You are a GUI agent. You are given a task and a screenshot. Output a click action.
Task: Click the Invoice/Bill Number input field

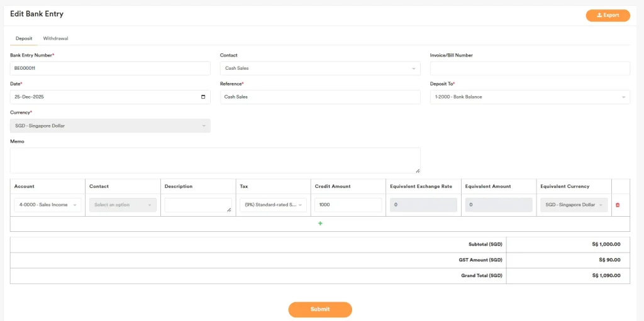(530, 68)
